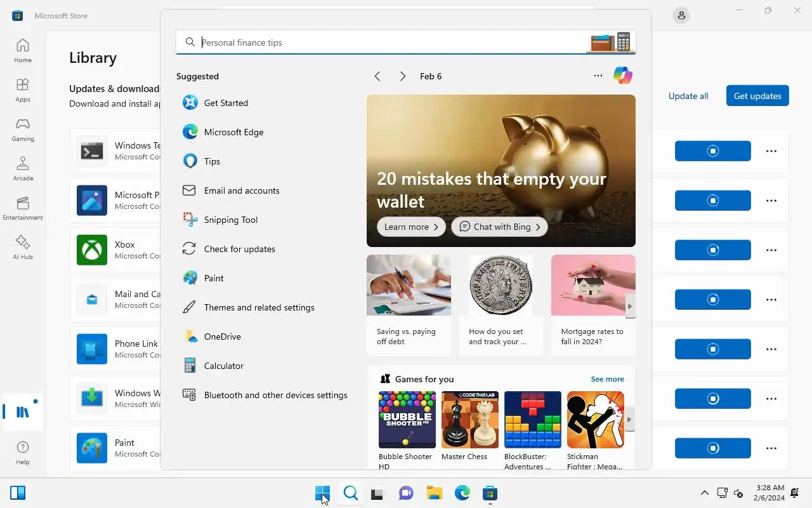Image resolution: width=812 pixels, height=508 pixels.
Task: Click Chat with Bing button
Action: click(499, 227)
